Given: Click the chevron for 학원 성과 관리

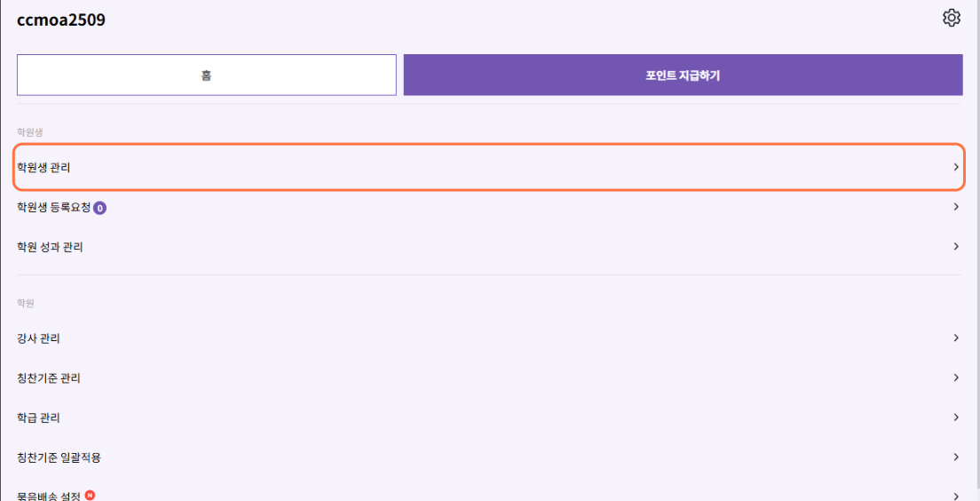Looking at the screenshot, I should point(956,246).
